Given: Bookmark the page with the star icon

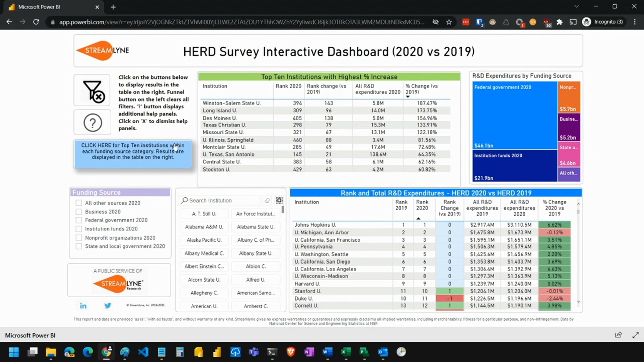Looking at the screenshot, I should pos(449,22).
